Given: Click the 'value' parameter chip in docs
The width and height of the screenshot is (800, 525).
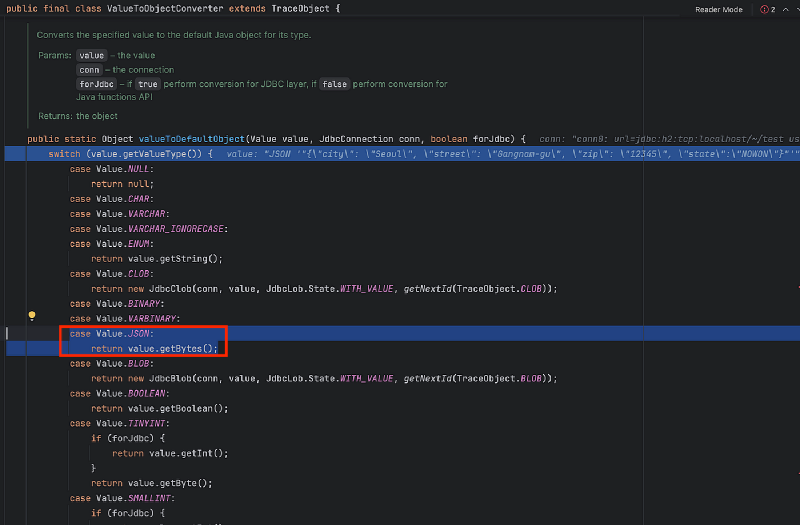Looking at the screenshot, I should click(x=91, y=55).
